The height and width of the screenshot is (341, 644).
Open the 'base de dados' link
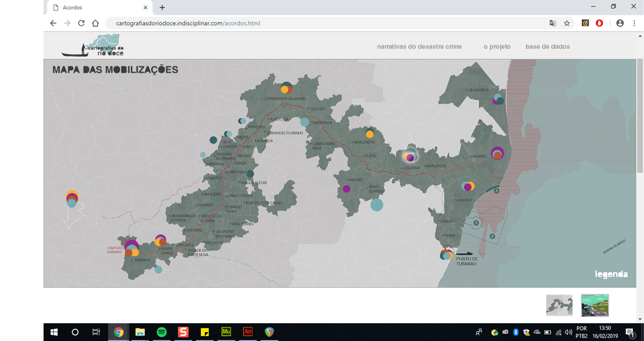pos(548,47)
